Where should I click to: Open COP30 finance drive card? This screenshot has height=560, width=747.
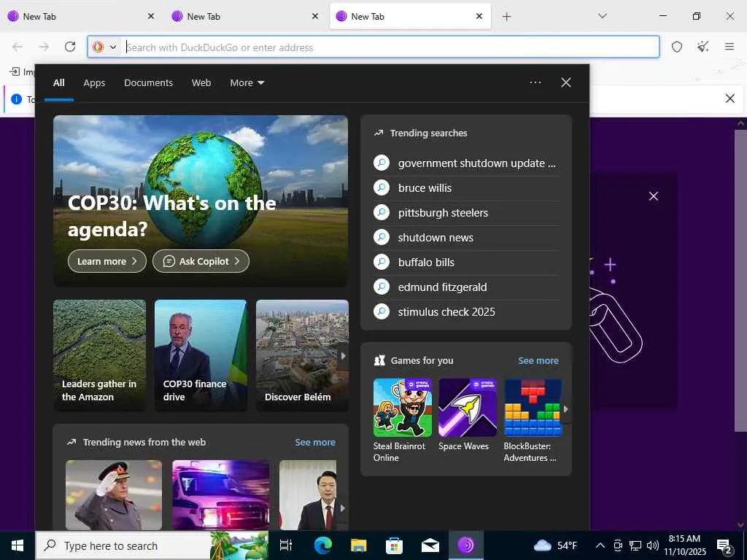[x=201, y=355]
